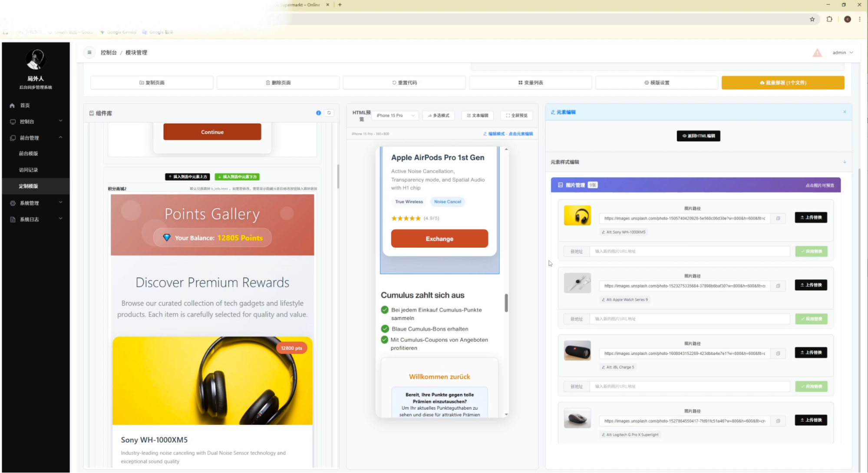
Task: Enable 多选模式 multi-select mode
Action: click(x=439, y=116)
